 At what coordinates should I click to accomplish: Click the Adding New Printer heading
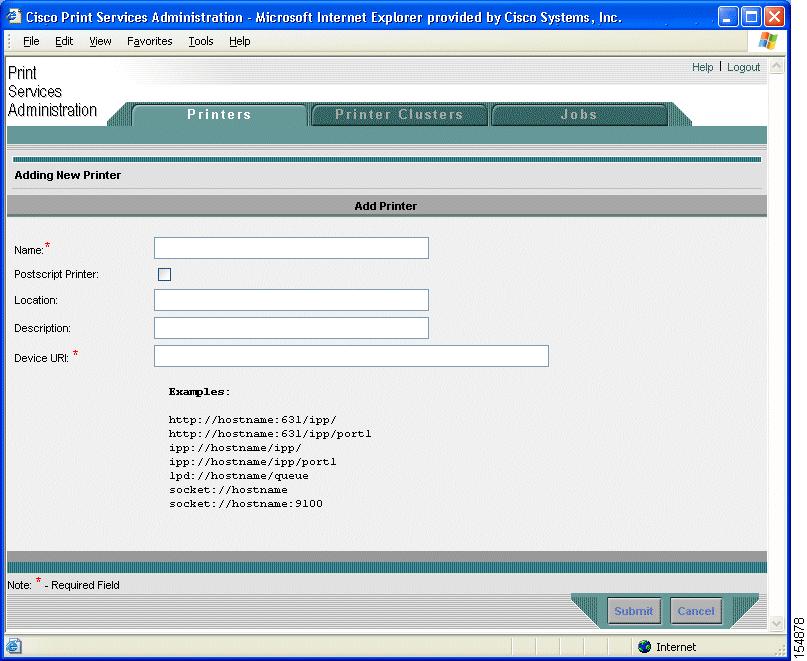click(67, 175)
